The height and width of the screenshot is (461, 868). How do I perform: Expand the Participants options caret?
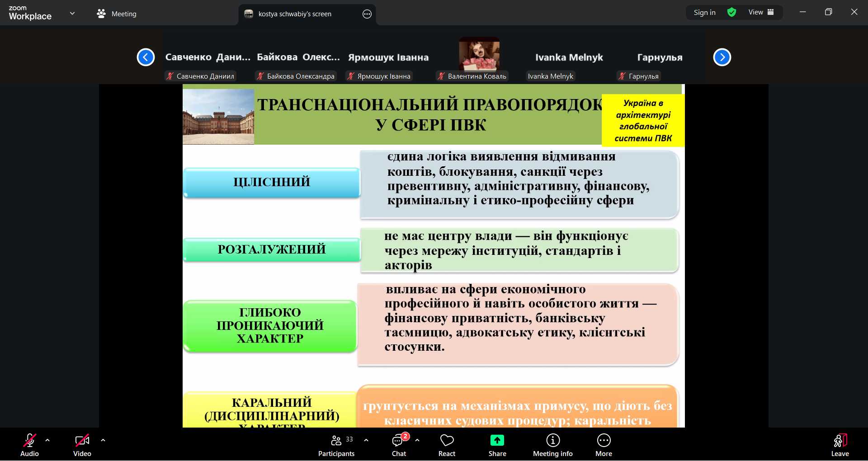(x=366, y=440)
